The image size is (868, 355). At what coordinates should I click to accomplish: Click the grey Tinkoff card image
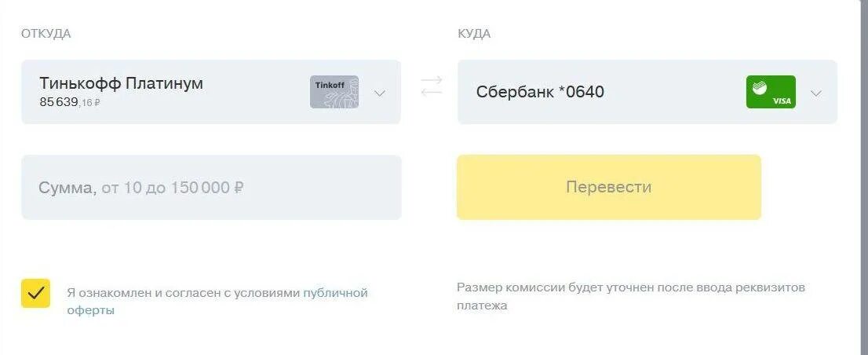coord(334,92)
